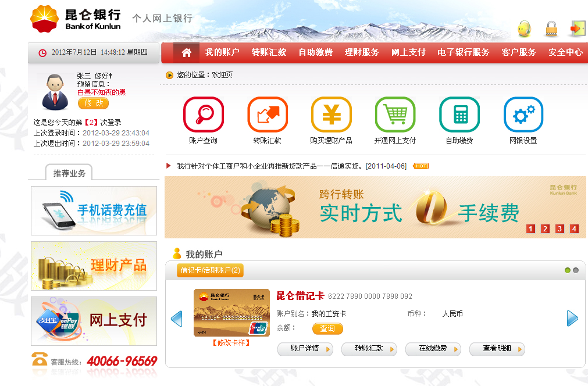Switch to banner slide 3
Viewport: 588px width, 386px height.
pyautogui.click(x=560, y=228)
